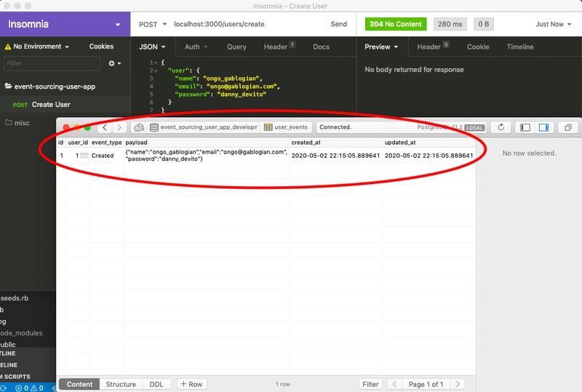Open the JSON body type dropdown
Image resolution: width=582 pixels, height=392 pixels.
pos(152,47)
